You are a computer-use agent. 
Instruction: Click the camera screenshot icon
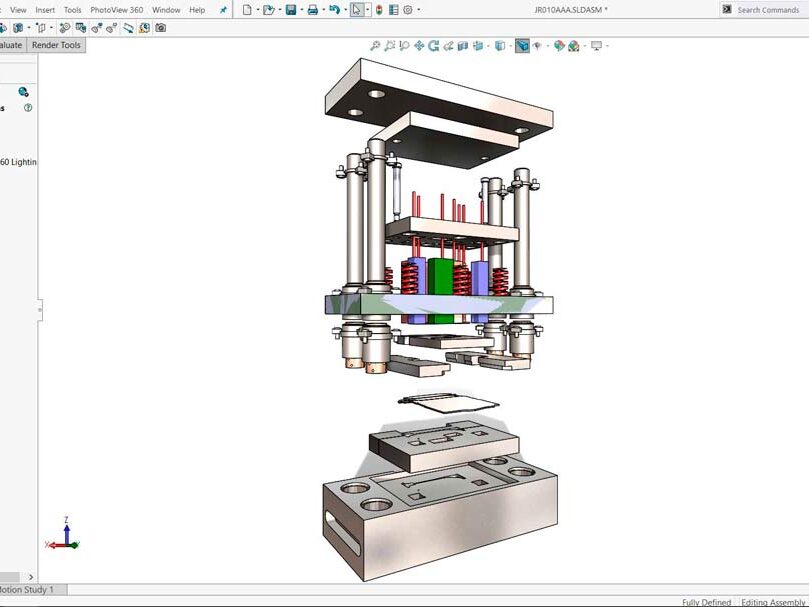point(161,28)
